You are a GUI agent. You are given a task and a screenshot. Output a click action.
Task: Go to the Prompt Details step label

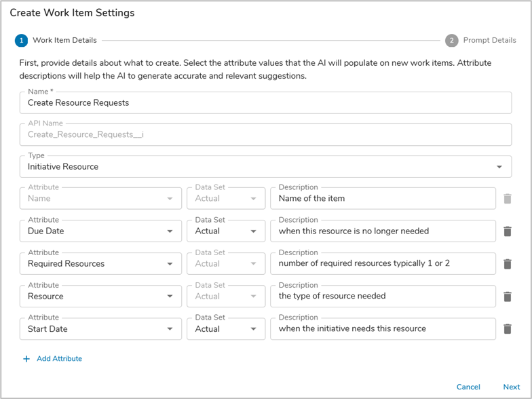[x=489, y=41]
